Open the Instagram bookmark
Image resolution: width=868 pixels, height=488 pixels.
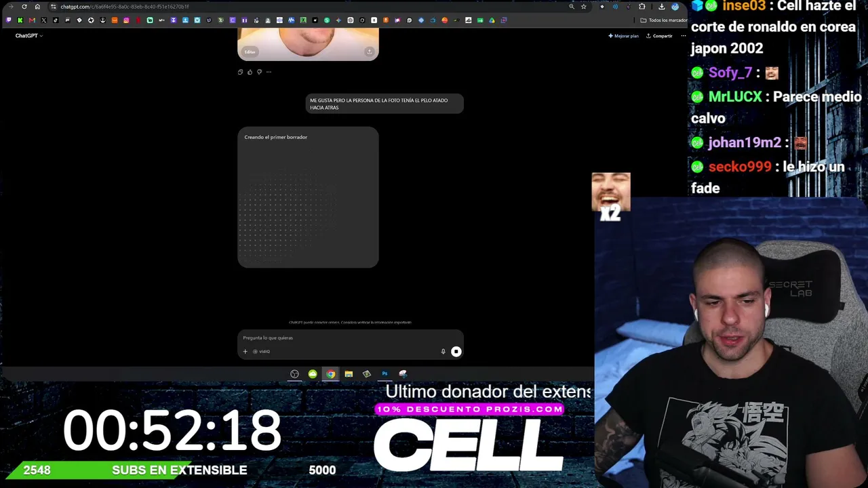click(x=126, y=20)
